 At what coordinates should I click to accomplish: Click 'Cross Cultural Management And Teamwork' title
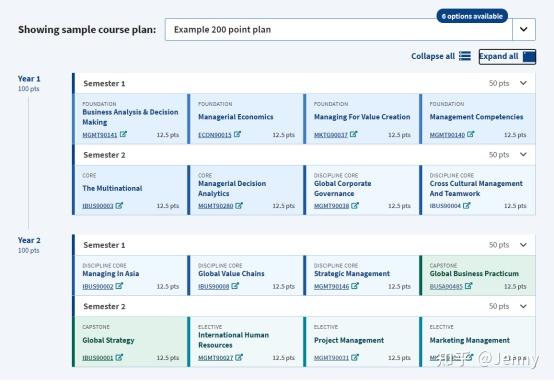(x=476, y=188)
